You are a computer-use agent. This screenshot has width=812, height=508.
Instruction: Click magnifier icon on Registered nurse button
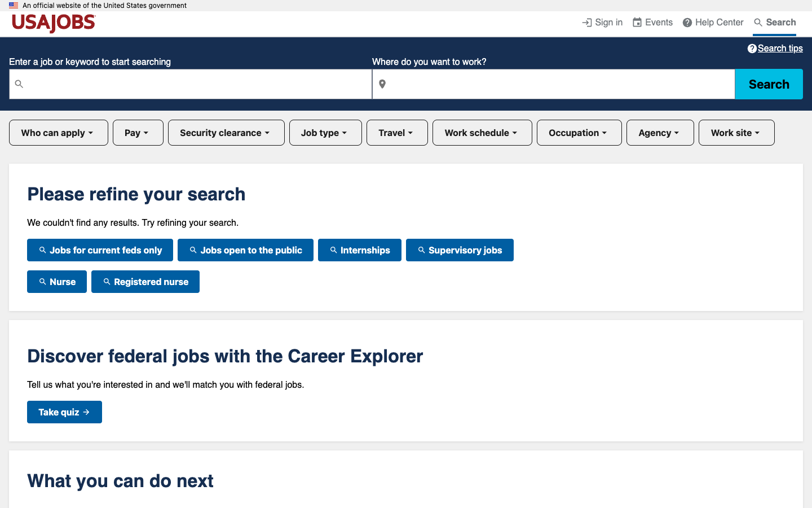click(107, 282)
